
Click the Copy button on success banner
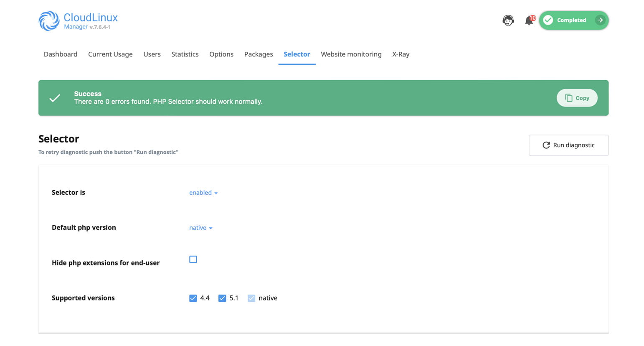[577, 98]
